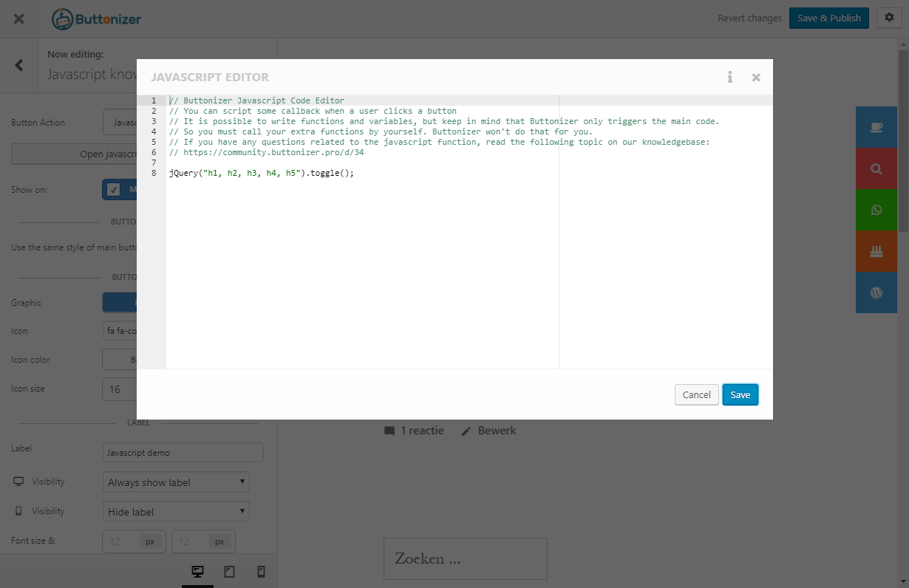The width and height of the screenshot is (909, 588).
Task: Click the Graphic toggle button
Action: [x=120, y=303]
